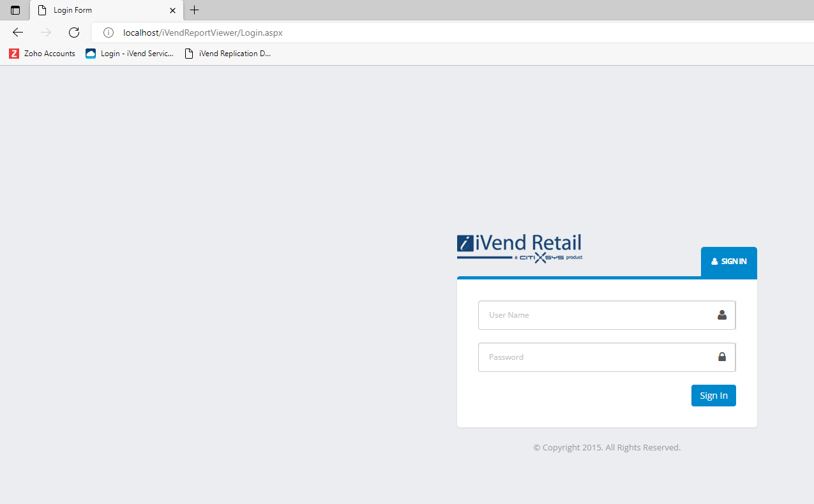Click the browser back arrow
814x504 pixels.
[x=18, y=33]
